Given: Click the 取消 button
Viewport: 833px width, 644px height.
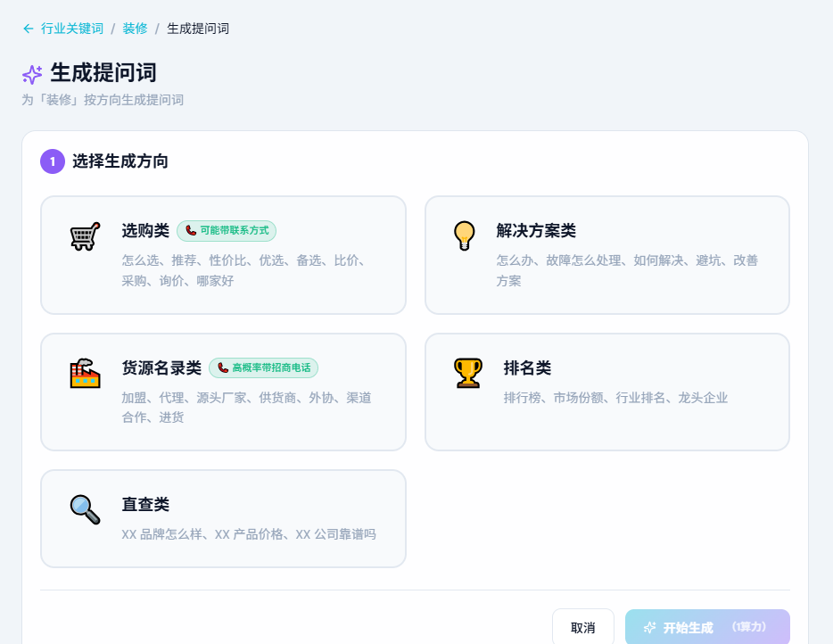Looking at the screenshot, I should pos(582,628).
